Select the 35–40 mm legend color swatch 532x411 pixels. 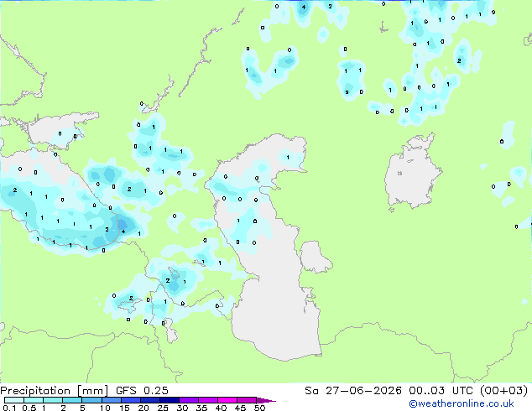point(208,400)
